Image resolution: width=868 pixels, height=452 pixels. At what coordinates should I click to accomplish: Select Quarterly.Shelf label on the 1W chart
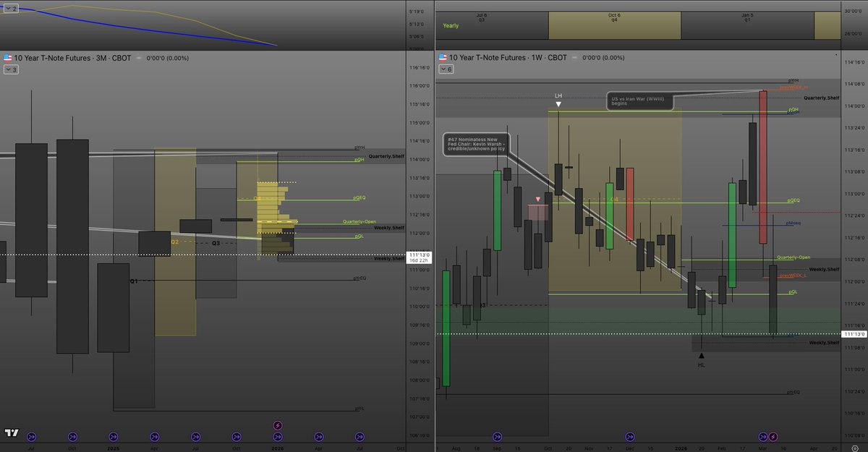coord(821,97)
